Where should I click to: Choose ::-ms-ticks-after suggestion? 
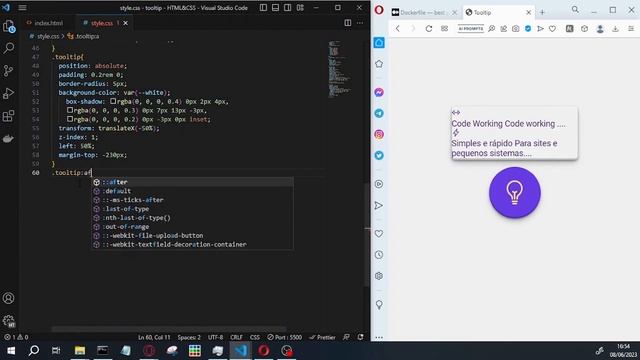coord(192,200)
